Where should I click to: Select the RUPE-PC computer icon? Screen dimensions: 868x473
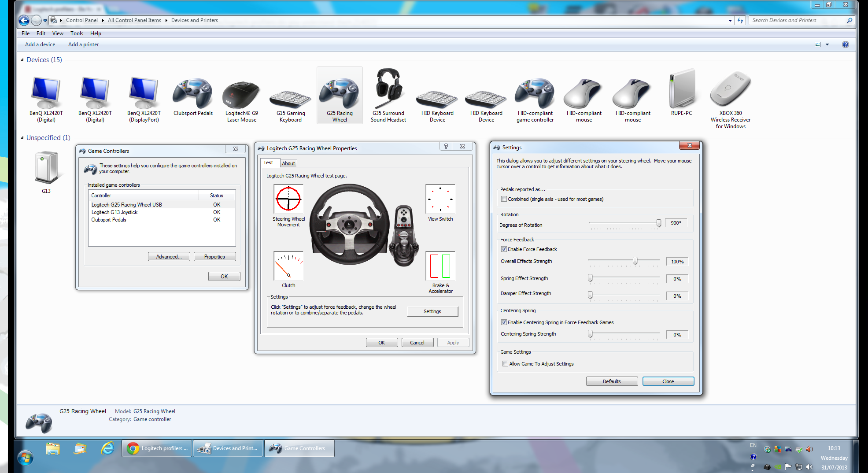click(x=681, y=89)
